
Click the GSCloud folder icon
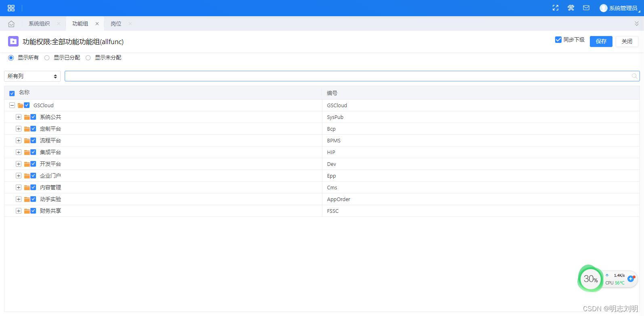20,106
